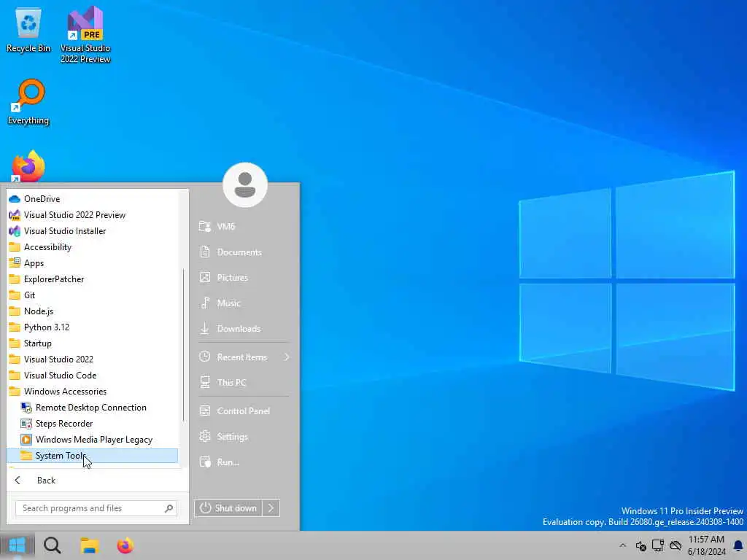
Task: Expand the Visual Studio Code folder
Action: pyautogui.click(x=93, y=376)
